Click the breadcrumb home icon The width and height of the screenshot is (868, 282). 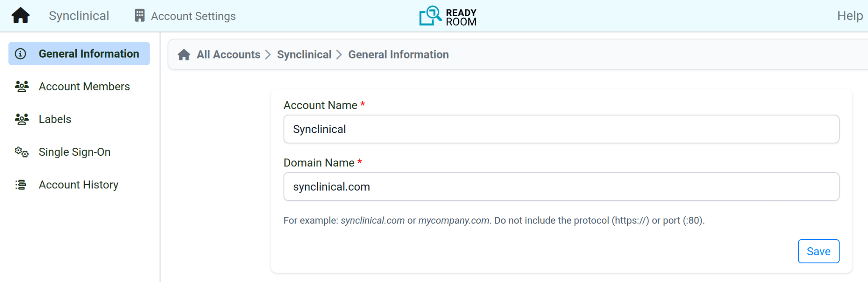pyautogui.click(x=184, y=55)
